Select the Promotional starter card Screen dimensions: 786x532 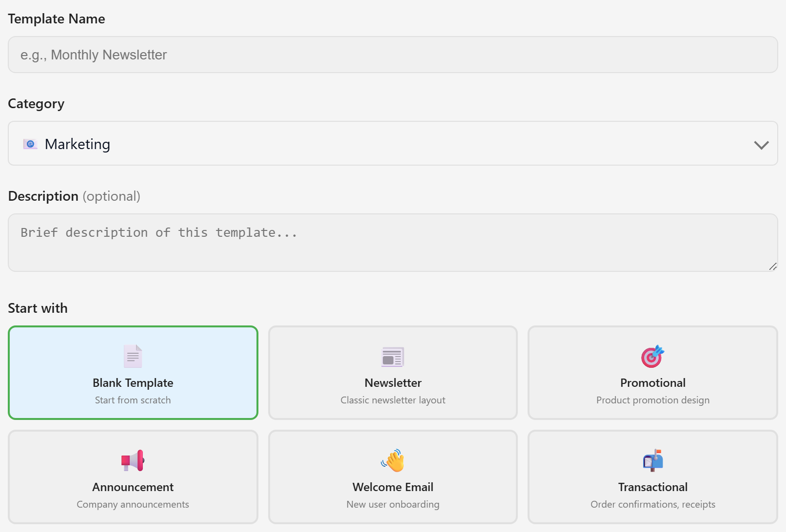653,373
